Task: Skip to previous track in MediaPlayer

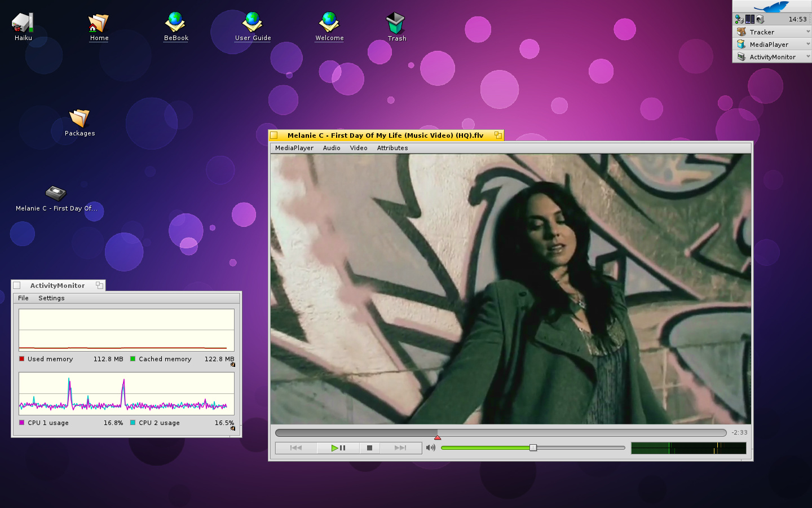Action: [296, 448]
